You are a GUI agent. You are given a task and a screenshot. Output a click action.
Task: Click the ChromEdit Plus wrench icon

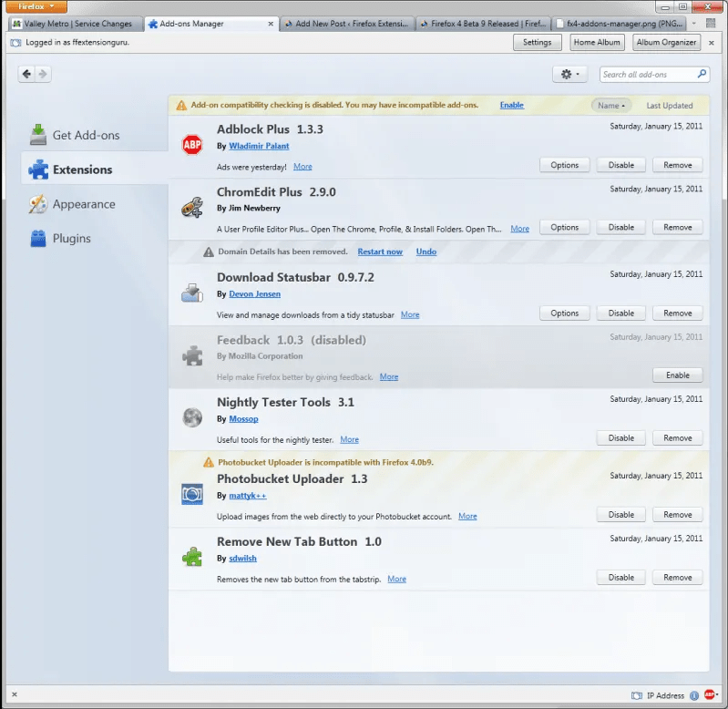coord(191,207)
